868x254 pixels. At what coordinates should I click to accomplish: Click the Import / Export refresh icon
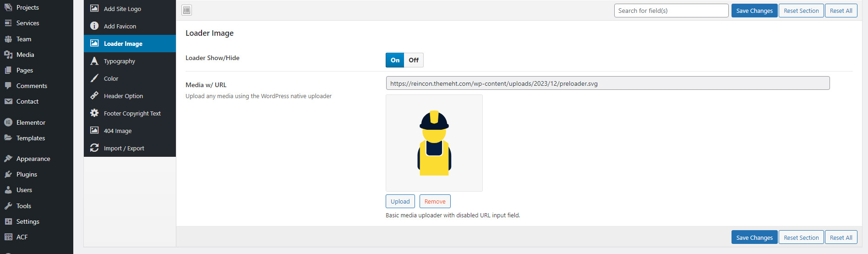click(x=94, y=148)
